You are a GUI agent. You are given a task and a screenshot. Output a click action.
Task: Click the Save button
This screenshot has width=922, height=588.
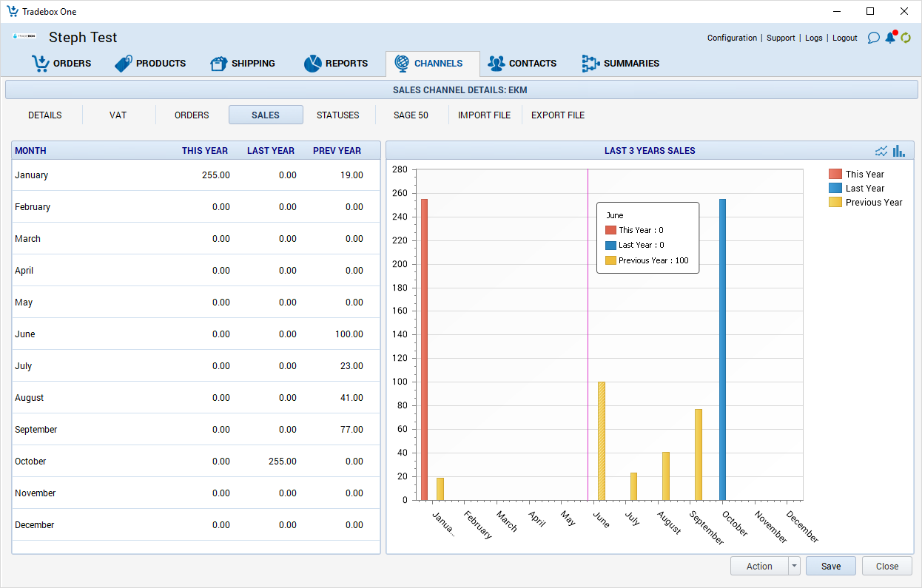tap(830, 567)
